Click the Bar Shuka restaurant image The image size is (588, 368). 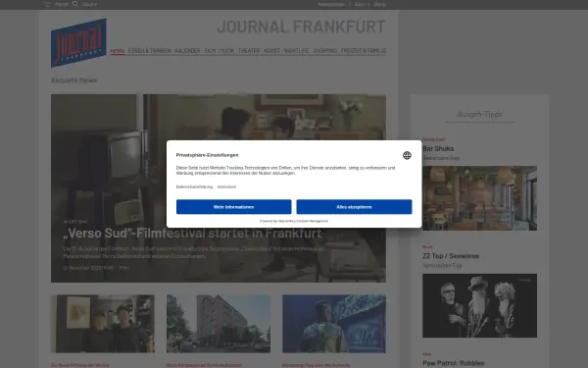[479, 198]
